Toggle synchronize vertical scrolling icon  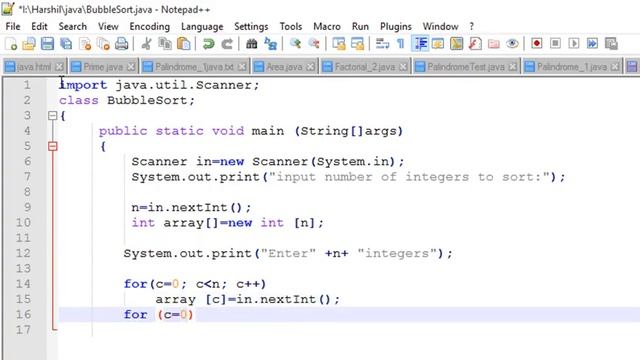click(339, 44)
